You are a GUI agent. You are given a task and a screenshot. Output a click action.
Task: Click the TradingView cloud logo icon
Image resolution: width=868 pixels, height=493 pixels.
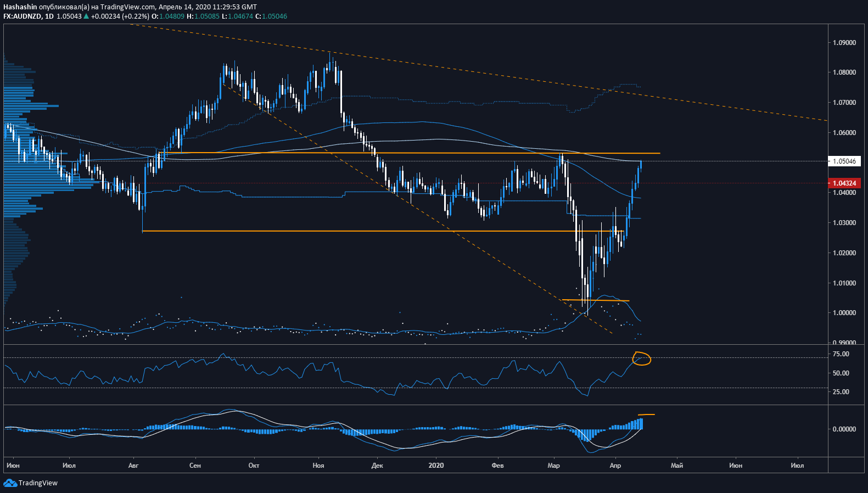pos(10,483)
